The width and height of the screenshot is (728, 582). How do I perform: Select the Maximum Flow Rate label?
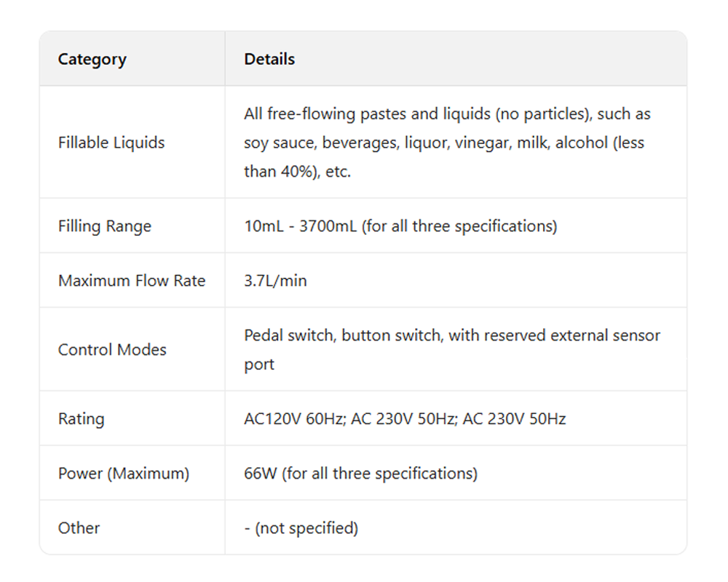tap(132, 281)
